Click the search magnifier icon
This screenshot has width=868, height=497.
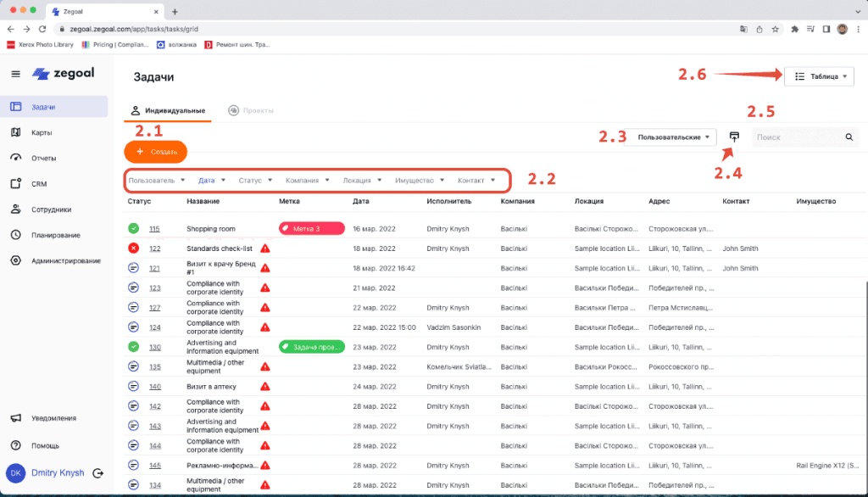(x=849, y=137)
